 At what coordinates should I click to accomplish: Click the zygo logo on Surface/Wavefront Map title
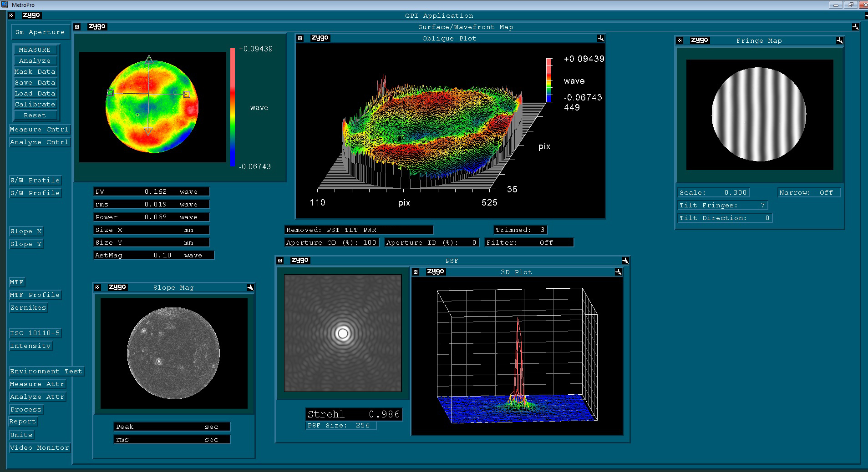tap(97, 26)
